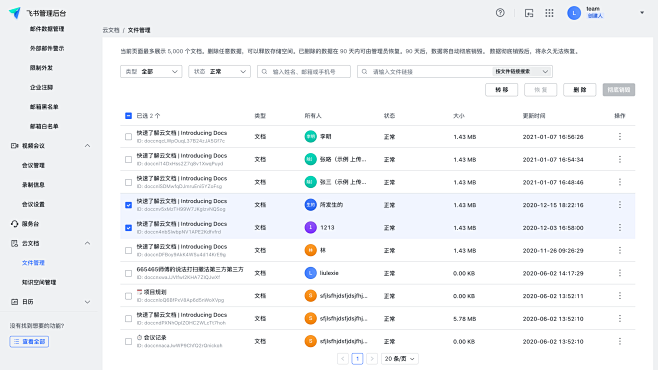Open the 类型 全部 filter dropdown
Viewport: 658px width, 370px height.
(151, 72)
